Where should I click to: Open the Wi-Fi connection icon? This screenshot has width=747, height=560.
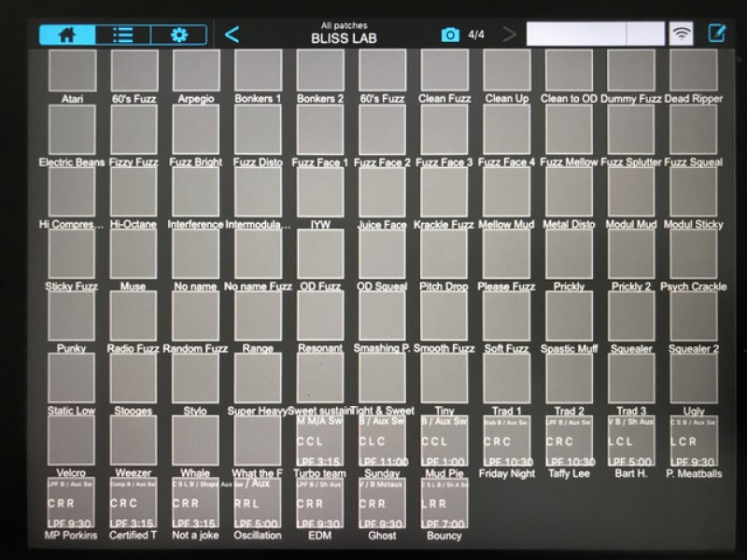pyautogui.click(x=683, y=35)
